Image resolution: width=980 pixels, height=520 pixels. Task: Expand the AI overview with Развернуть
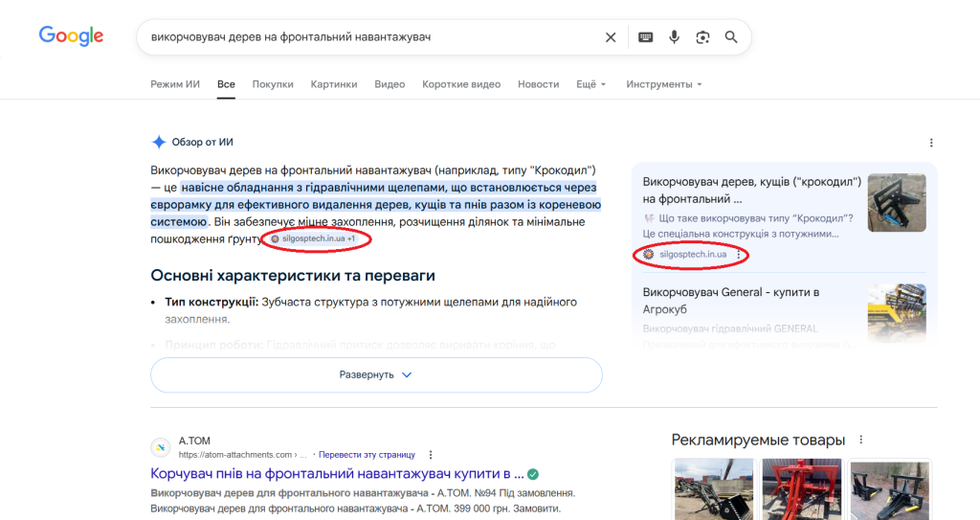click(x=376, y=374)
